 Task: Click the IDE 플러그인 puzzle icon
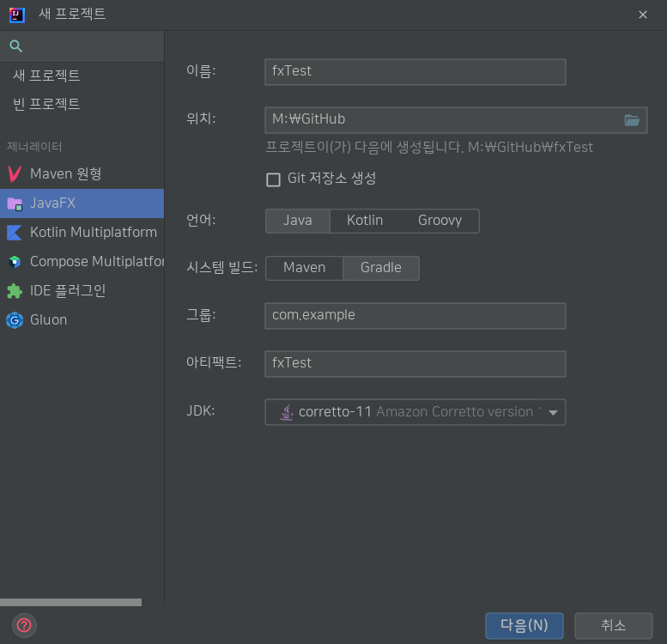tap(15, 291)
